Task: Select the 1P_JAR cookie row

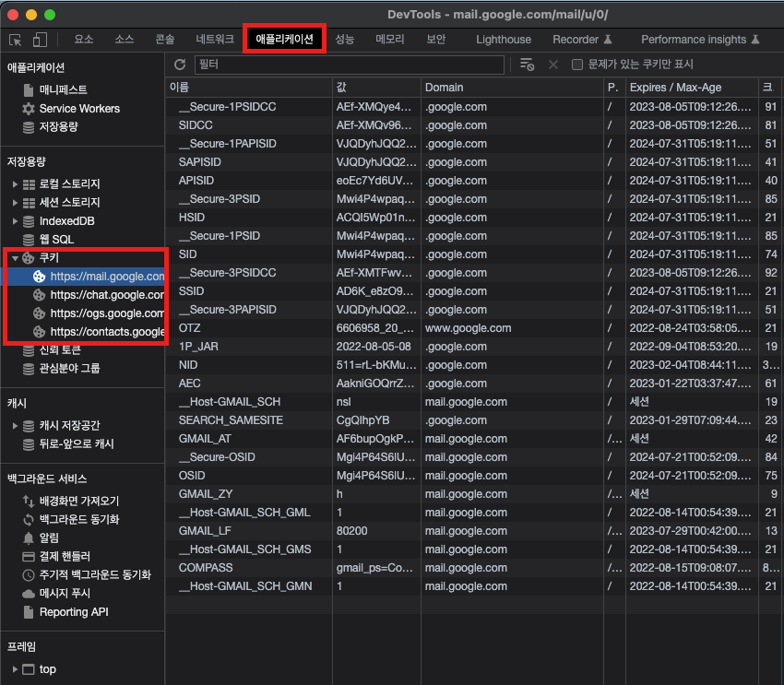Action: [474, 347]
